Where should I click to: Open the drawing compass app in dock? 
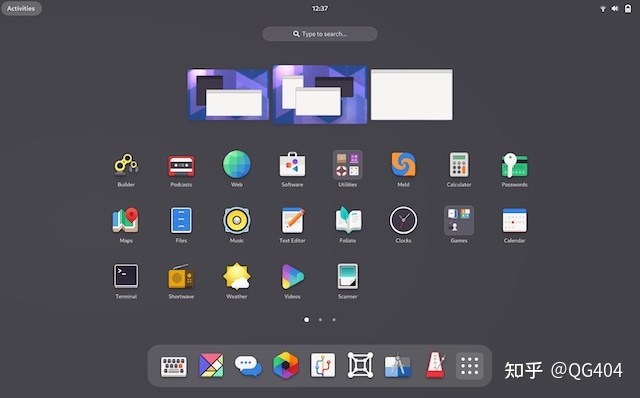[398, 366]
